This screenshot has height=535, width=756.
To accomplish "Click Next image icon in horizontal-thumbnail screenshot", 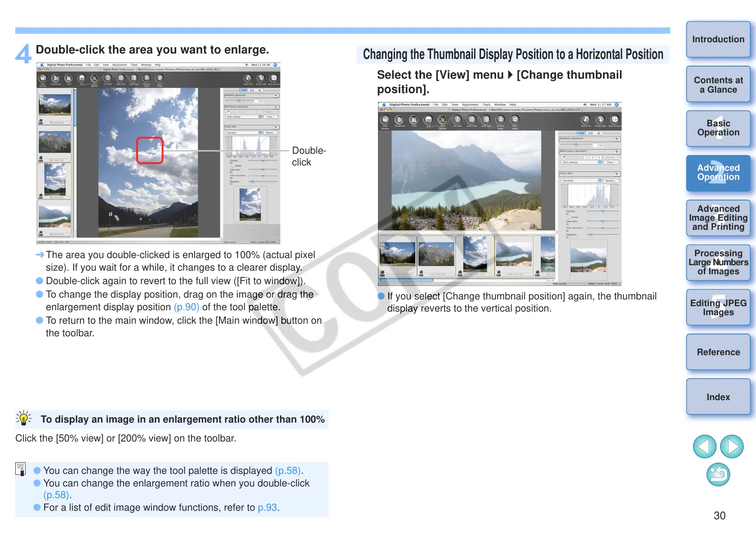I will click(x=515, y=120).
